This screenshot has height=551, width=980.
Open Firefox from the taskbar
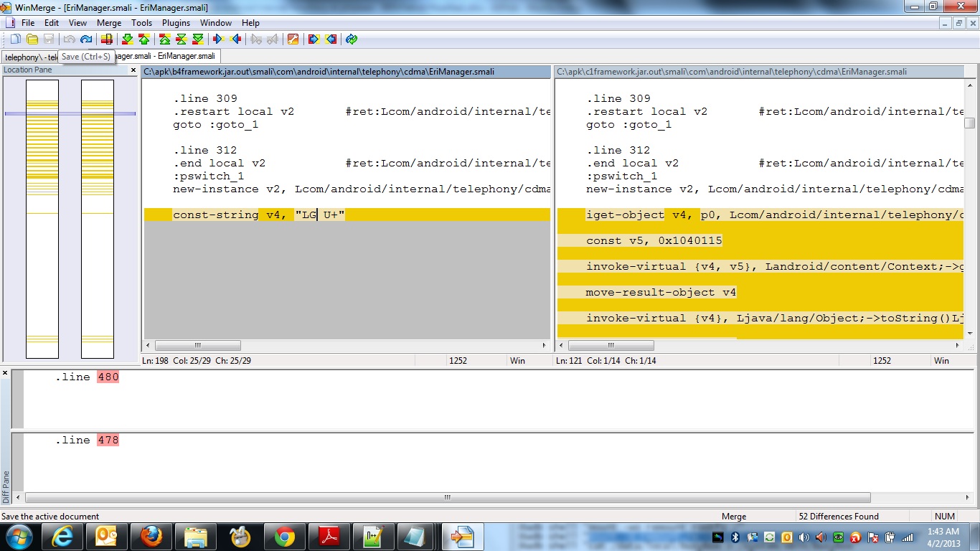pos(151,537)
